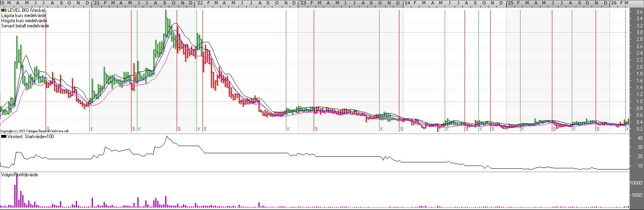Click the Vikingen Financial Software copyright text
The image size is (644, 210).
(x=34, y=131)
